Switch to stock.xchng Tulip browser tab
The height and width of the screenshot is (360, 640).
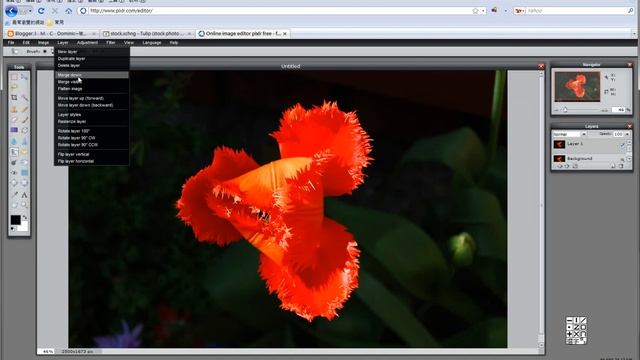point(148,33)
